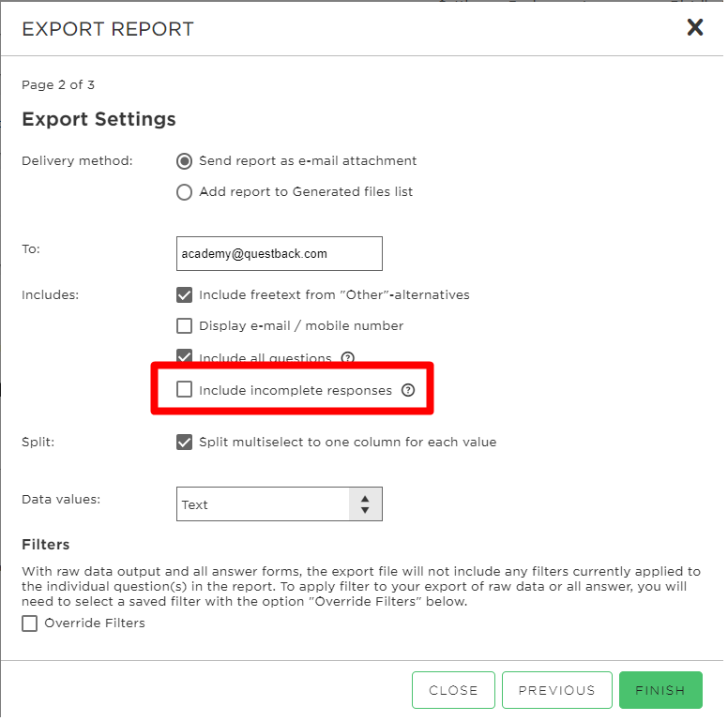The image size is (728, 721).
Task: Uncheck Include freetext from Other-alternatives
Action: tap(184, 295)
